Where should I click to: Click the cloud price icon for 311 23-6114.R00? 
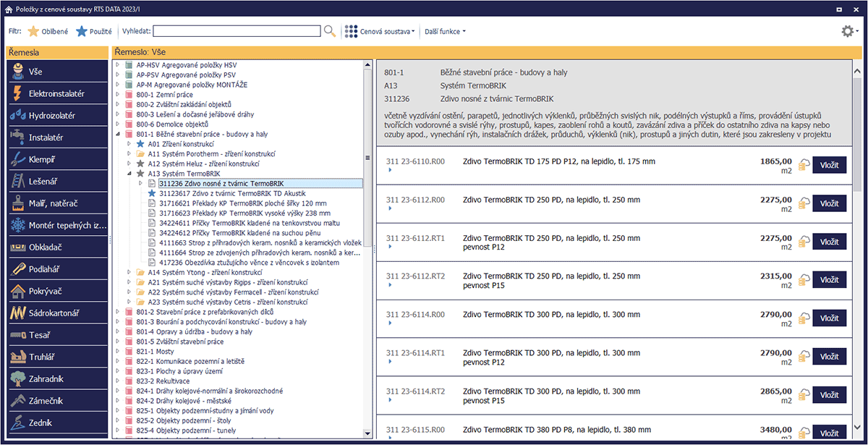coord(804,319)
